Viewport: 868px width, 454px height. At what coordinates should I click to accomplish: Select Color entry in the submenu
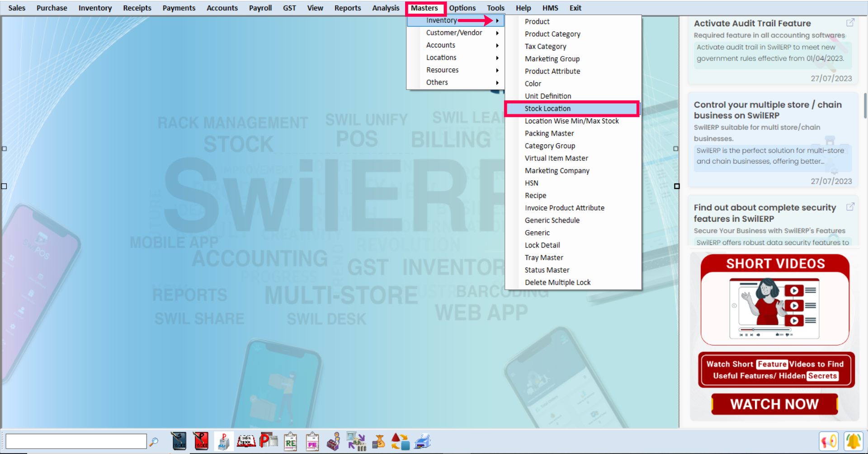tap(573, 84)
